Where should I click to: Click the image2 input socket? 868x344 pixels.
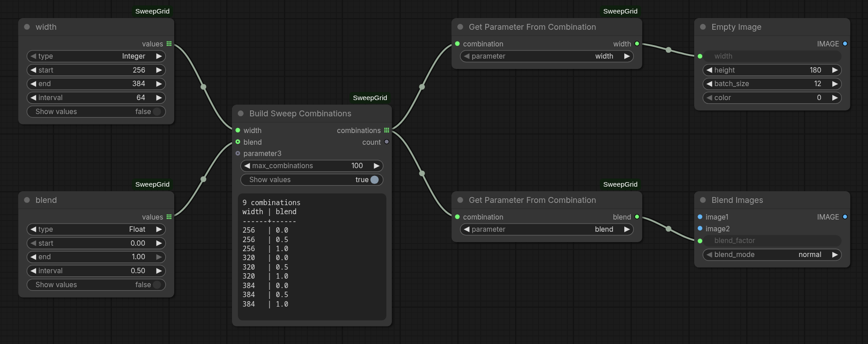[x=700, y=229]
